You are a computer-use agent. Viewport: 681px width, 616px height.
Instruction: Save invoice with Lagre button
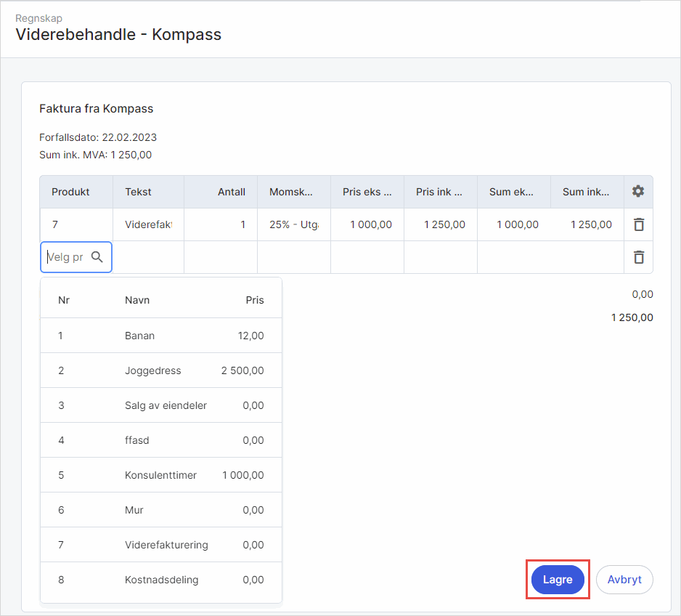[558, 580]
